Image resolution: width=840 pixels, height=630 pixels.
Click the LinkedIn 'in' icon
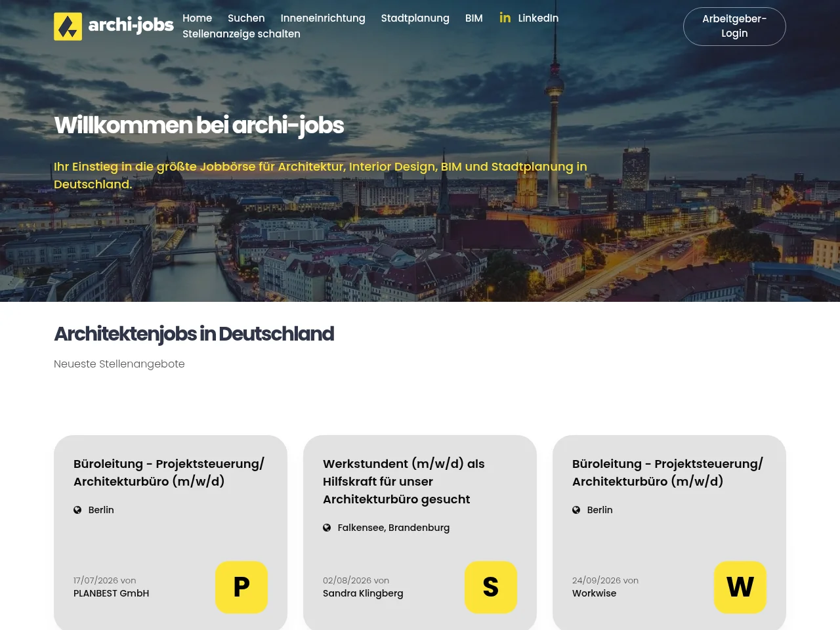pyautogui.click(x=505, y=18)
